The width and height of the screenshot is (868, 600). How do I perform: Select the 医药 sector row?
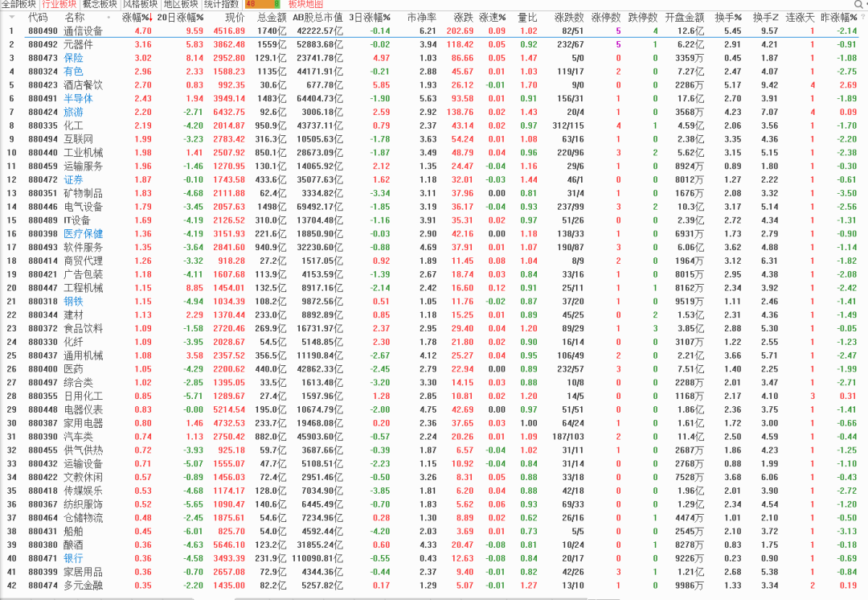point(432,369)
